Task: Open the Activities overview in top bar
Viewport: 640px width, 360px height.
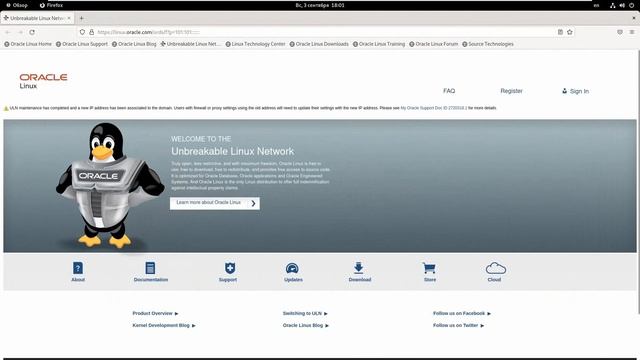Action: pos(17,5)
